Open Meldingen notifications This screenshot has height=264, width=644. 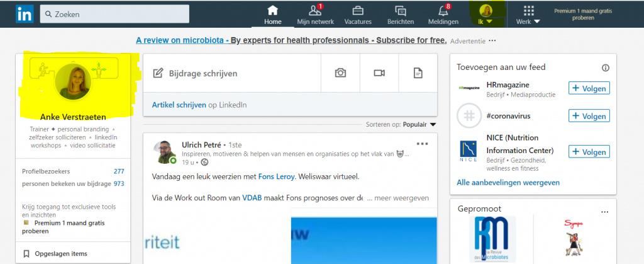tap(443, 14)
